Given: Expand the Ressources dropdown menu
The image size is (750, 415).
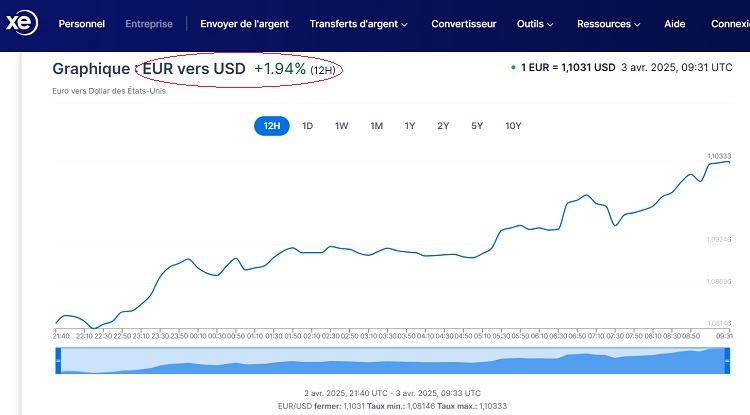Looking at the screenshot, I should point(608,24).
